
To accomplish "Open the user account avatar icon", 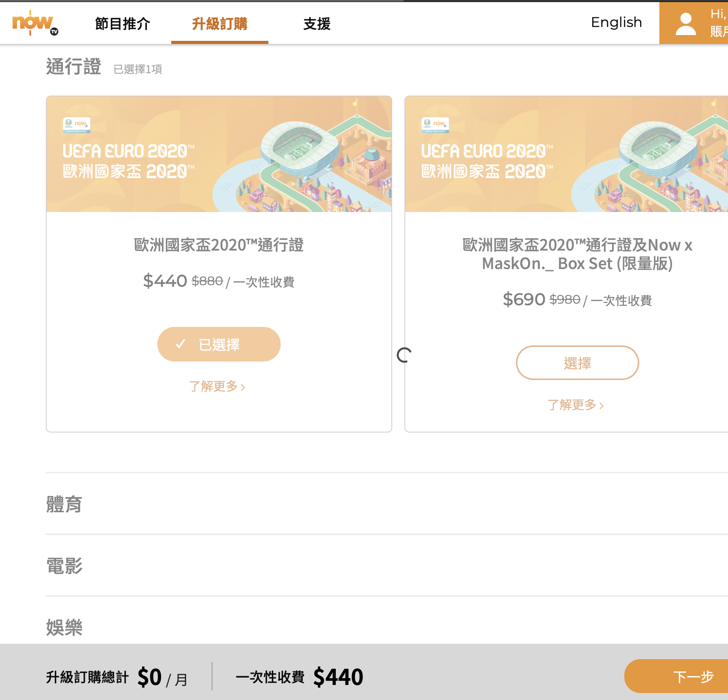I will pyautogui.click(x=686, y=24).
